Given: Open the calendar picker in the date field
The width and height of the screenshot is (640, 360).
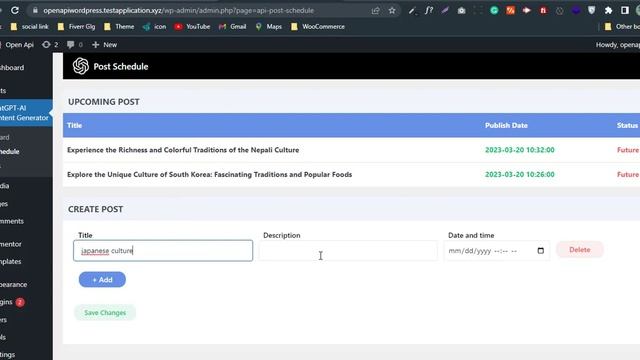Looking at the screenshot, I should pyautogui.click(x=541, y=251).
